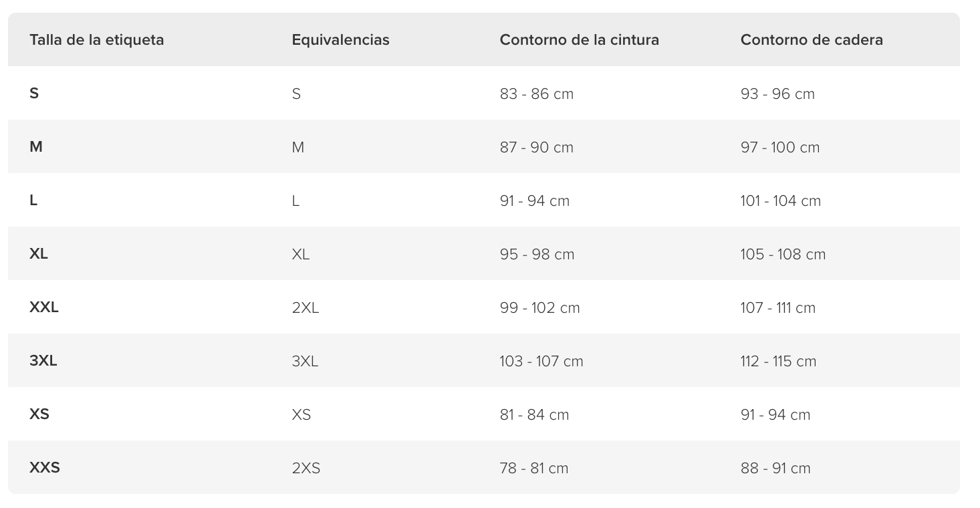The height and width of the screenshot is (508, 980).
Task: Click the 'Contorno de la cintura' header
Action: (x=580, y=39)
